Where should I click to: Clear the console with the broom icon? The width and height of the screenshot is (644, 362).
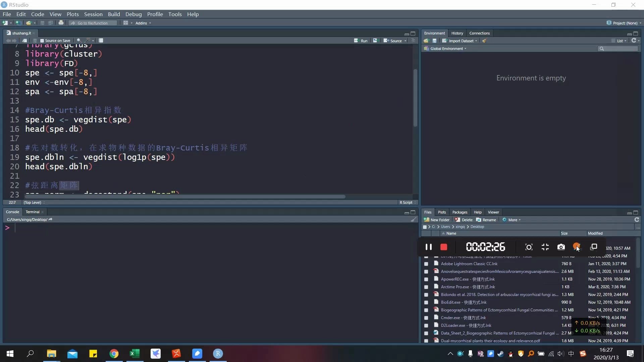pos(414,220)
